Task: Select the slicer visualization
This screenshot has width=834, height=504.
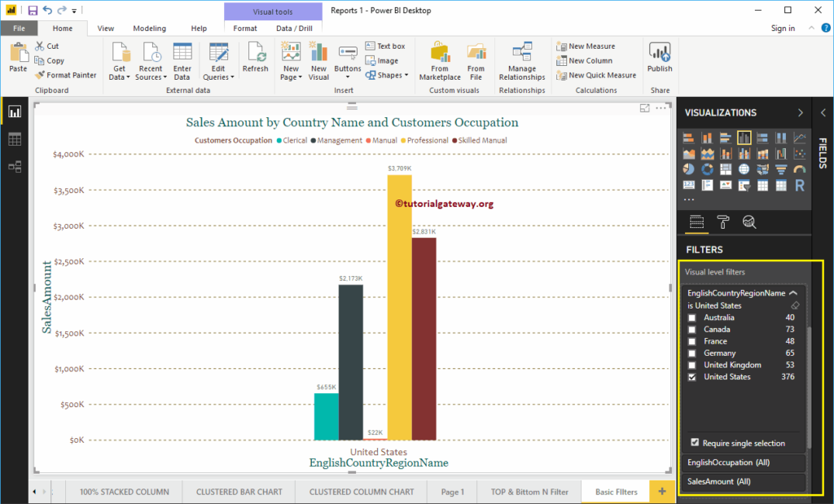Action: coord(744,186)
